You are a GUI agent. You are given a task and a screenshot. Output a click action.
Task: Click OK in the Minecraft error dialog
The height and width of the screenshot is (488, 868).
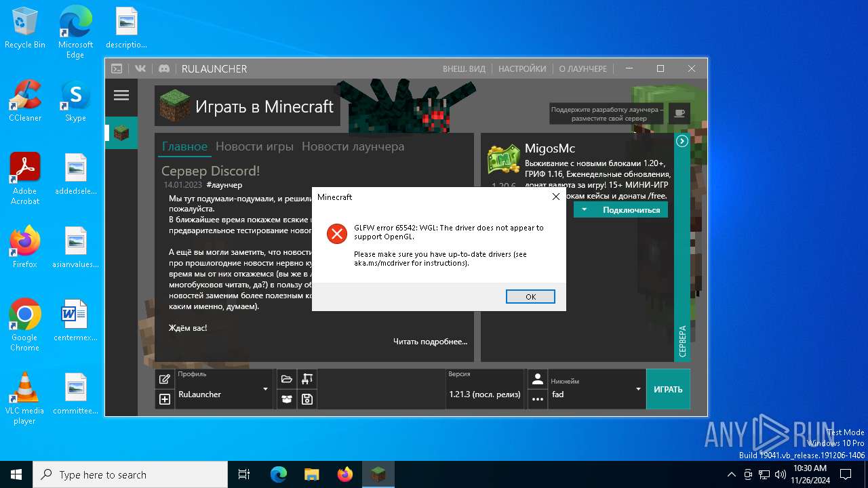[530, 296]
